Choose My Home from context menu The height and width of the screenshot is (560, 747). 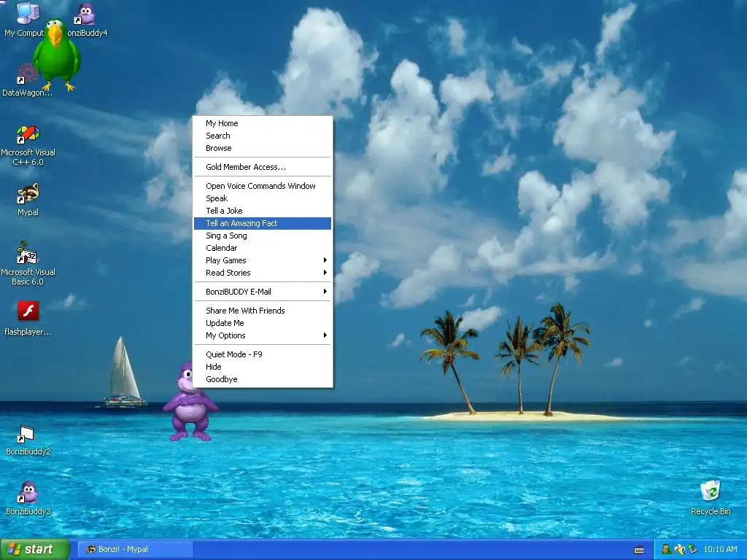(263, 123)
